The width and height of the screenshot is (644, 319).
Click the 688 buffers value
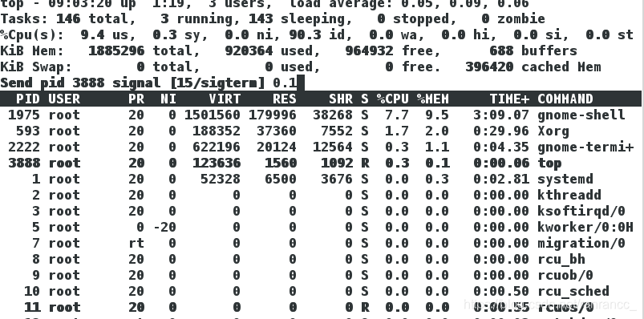501,51
